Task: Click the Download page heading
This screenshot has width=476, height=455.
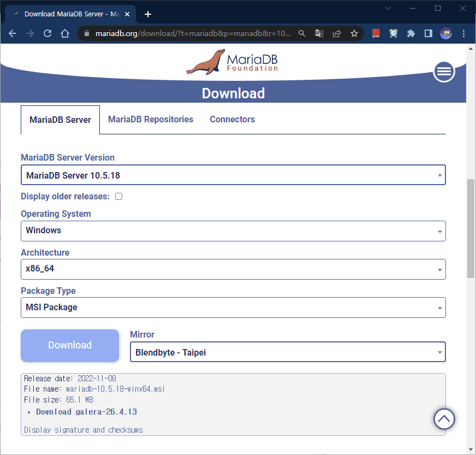Action: 233,93
